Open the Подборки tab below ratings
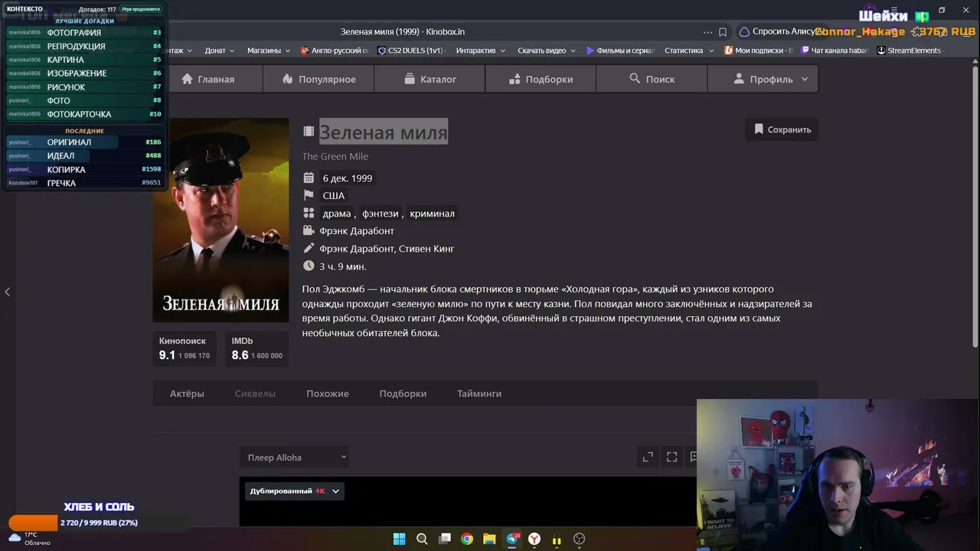 point(403,393)
